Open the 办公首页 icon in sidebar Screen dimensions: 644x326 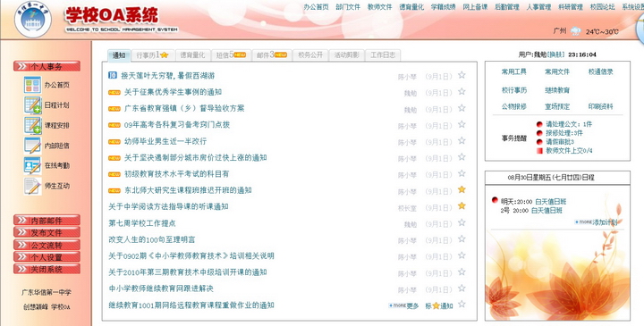tap(32, 85)
